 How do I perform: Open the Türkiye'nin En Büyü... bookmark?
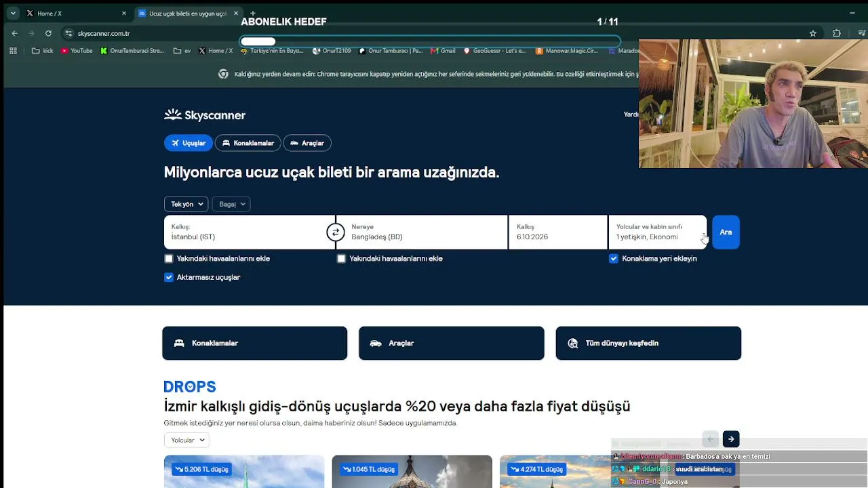[272, 51]
